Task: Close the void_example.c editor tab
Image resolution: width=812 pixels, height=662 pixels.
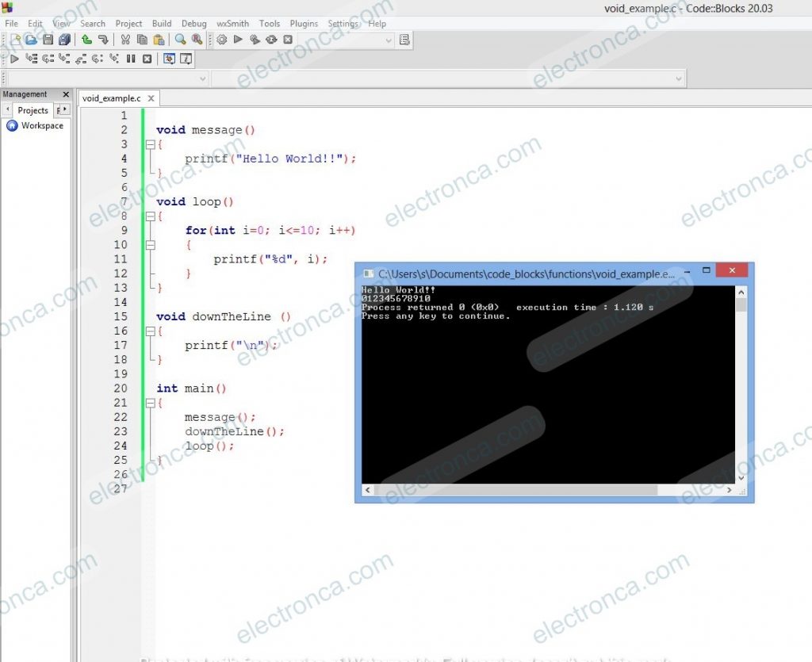Action: coord(151,98)
